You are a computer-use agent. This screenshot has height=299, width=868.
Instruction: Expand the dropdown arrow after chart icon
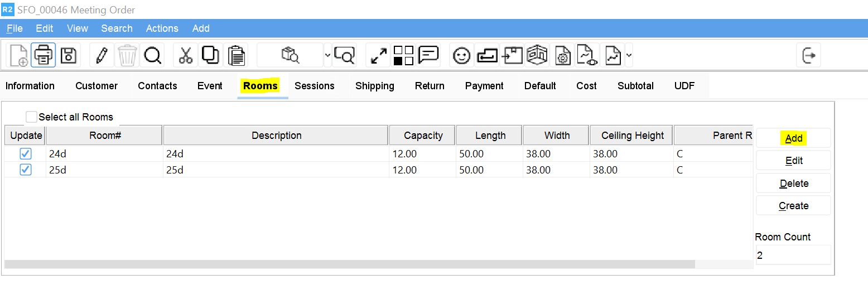629,55
